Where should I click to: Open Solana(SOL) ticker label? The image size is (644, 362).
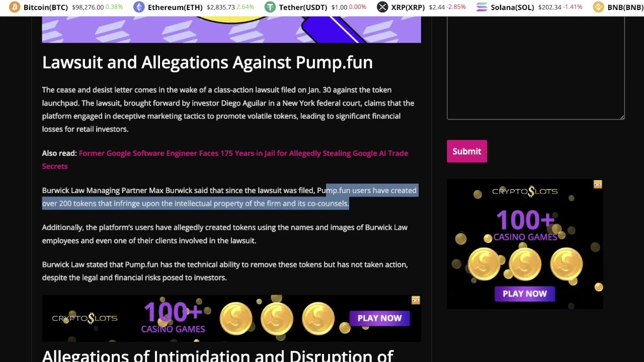(512, 7)
